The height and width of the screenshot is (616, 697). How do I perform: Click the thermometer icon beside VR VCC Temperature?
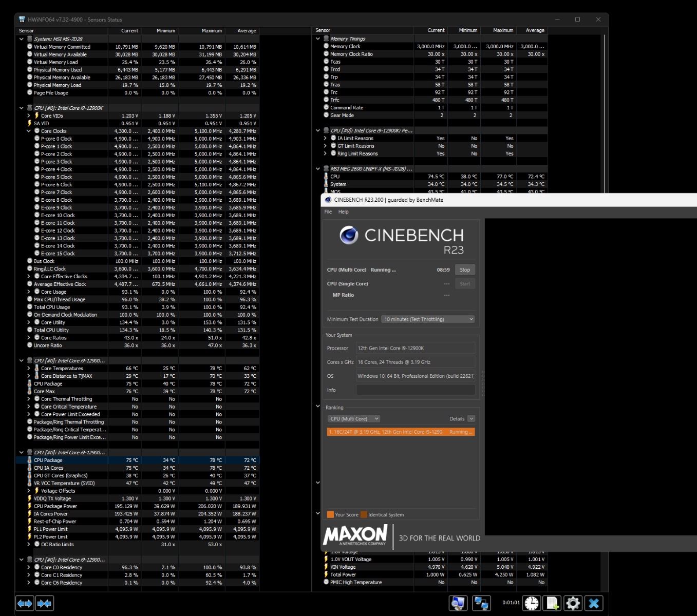point(29,483)
